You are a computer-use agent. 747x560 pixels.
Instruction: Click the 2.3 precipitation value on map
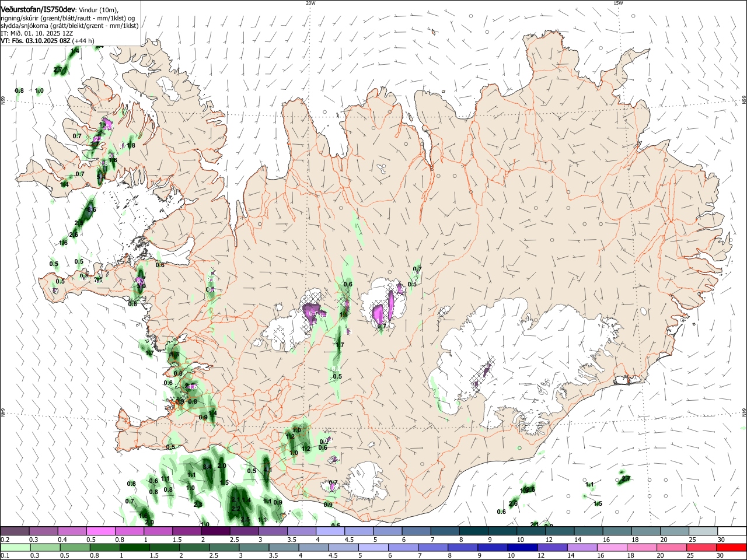coord(198,505)
